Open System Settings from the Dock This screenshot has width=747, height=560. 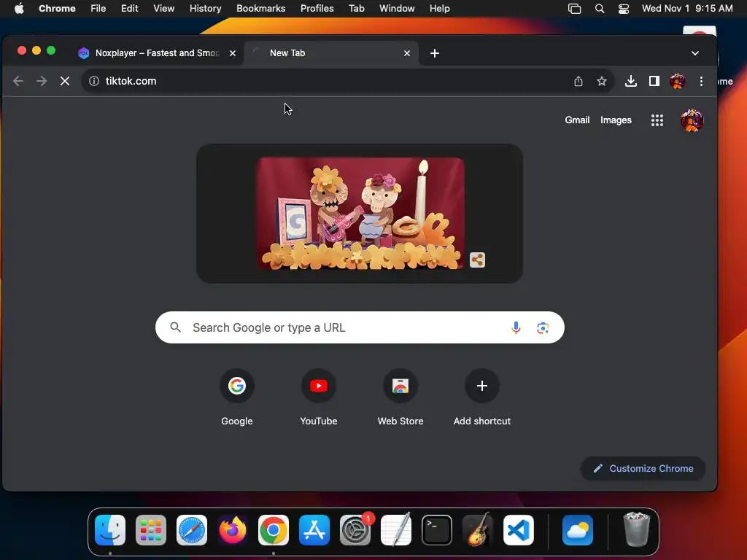[x=355, y=530]
